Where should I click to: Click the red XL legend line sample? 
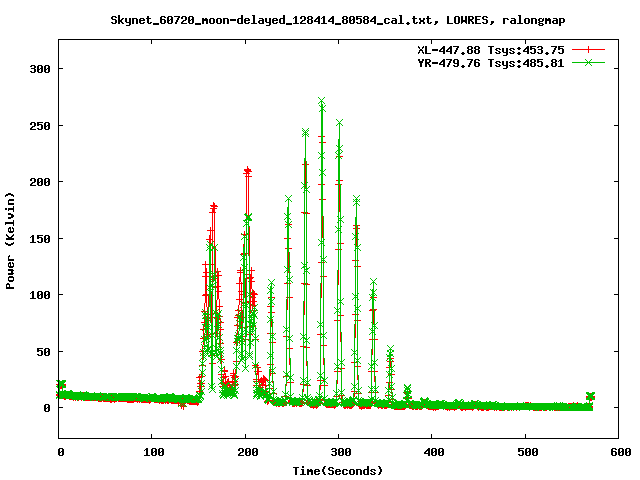[x=588, y=50]
